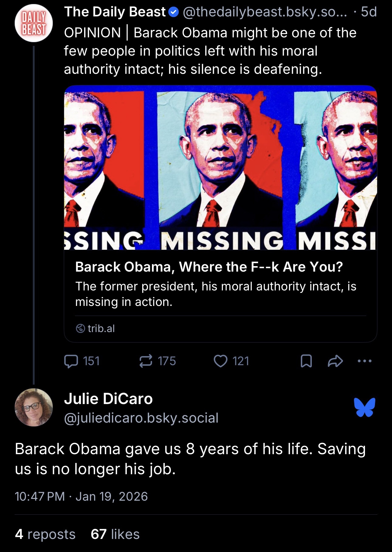The width and height of the screenshot is (392, 552).
Task: Click the trib.al link domain
Action: click(101, 328)
